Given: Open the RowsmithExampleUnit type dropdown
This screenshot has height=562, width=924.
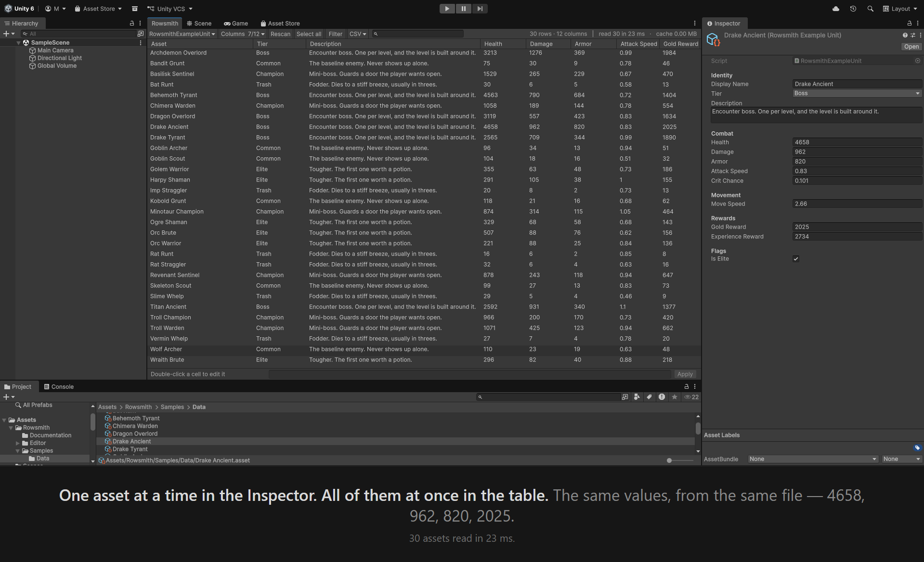Looking at the screenshot, I should [x=182, y=34].
